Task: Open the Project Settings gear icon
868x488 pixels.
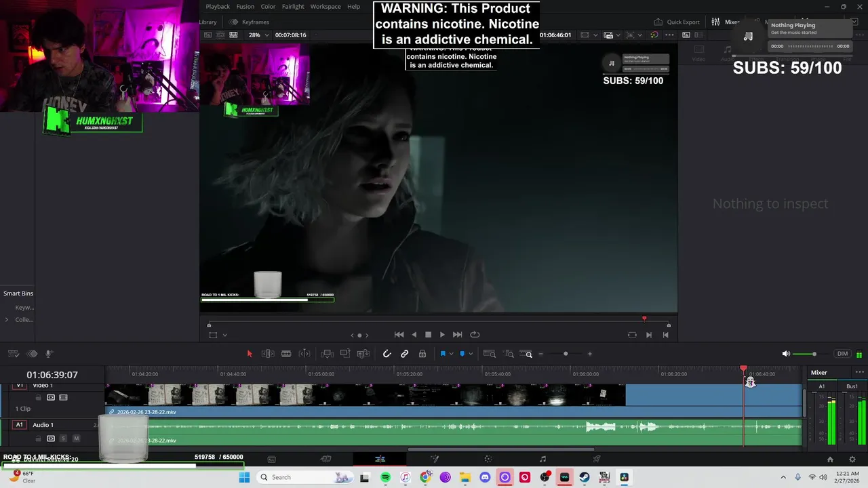Action: pos(852,460)
